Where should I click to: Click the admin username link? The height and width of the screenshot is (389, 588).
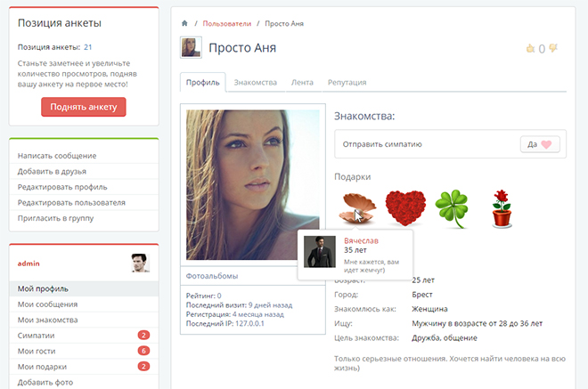click(29, 263)
